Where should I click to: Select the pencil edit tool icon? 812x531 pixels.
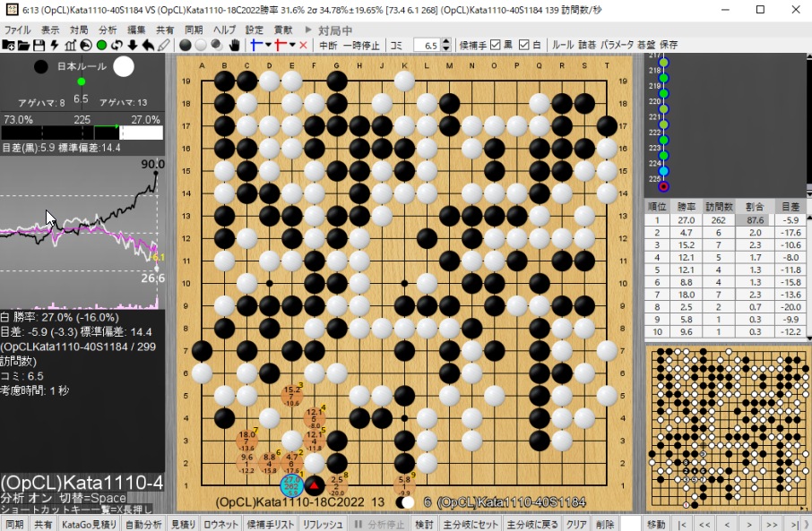point(164,45)
